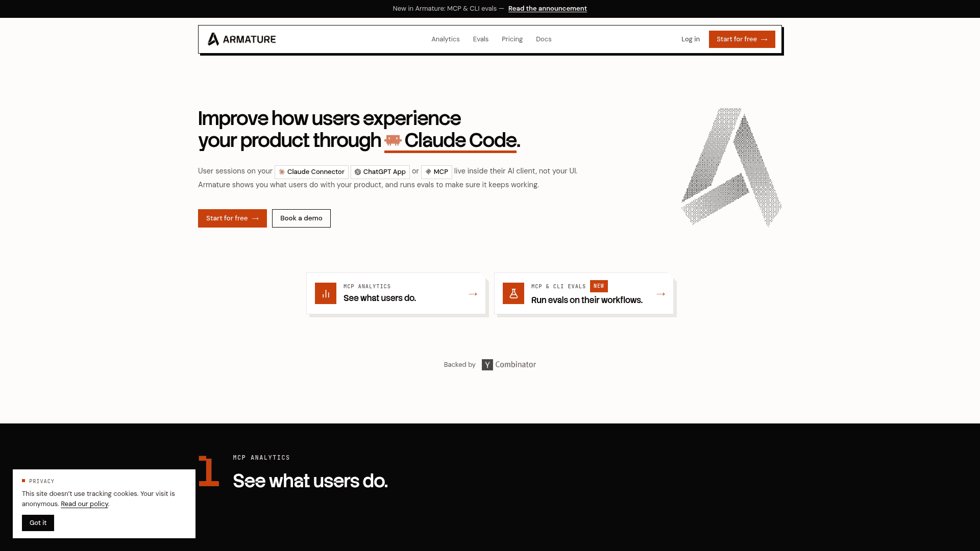Click the large dotted Armature A graphic
Image resolution: width=980 pixels, height=551 pixels.
731,167
